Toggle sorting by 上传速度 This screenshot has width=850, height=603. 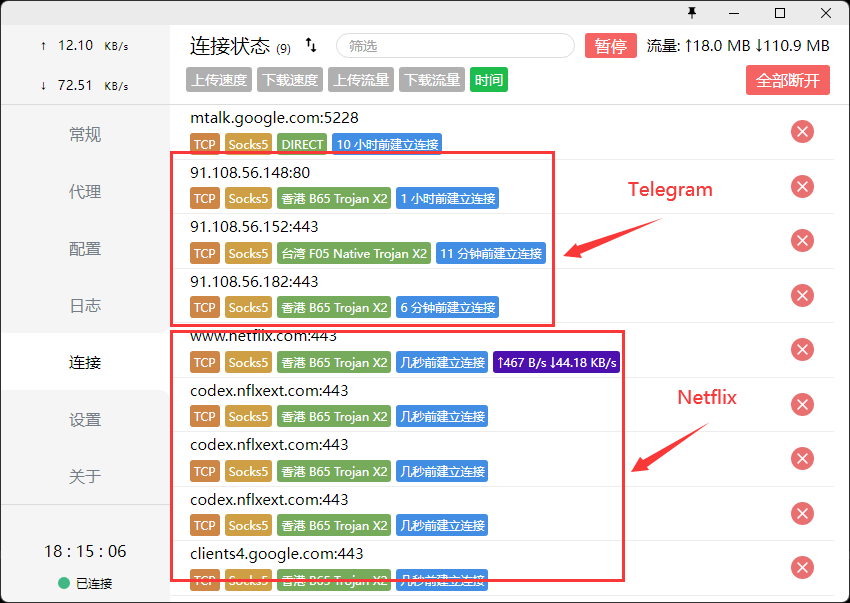tap(219, 80)
